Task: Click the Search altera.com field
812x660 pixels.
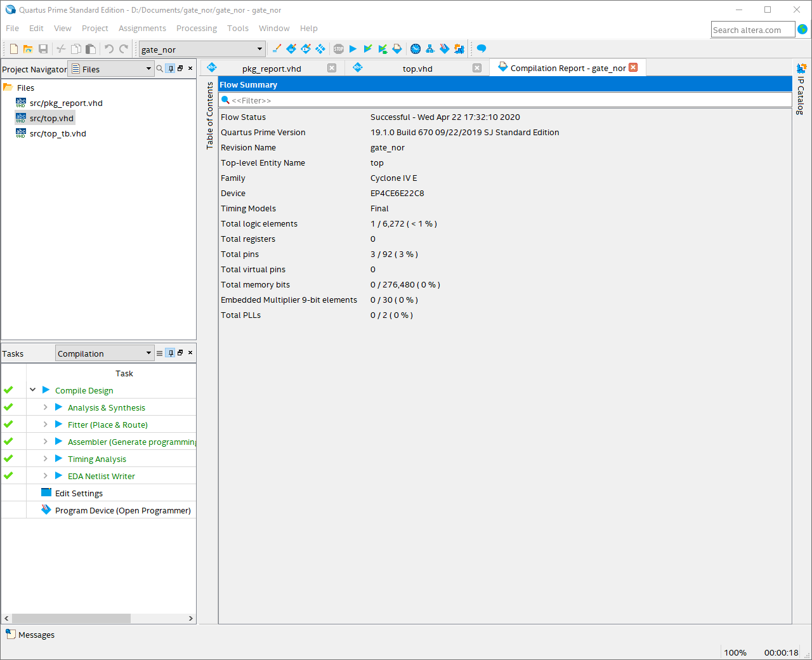Action: (753, 30)
